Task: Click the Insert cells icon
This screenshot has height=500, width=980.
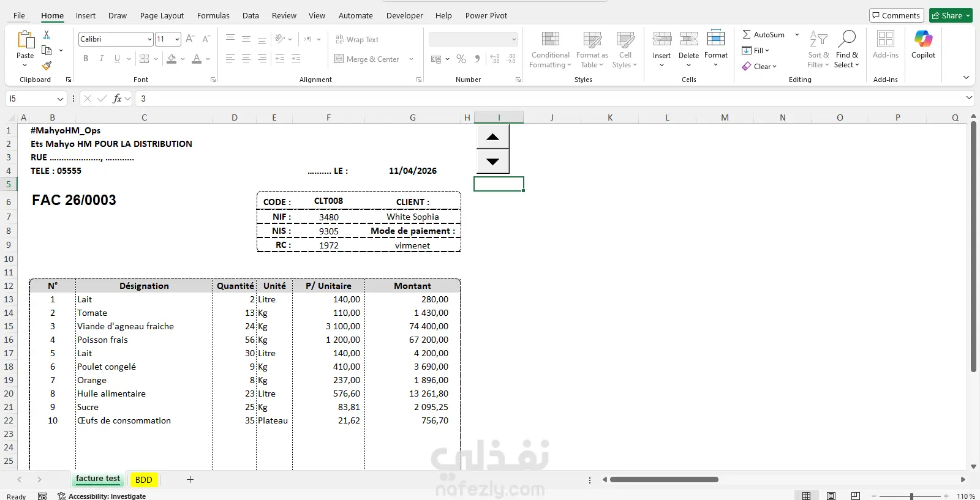Action: point(661,39)
